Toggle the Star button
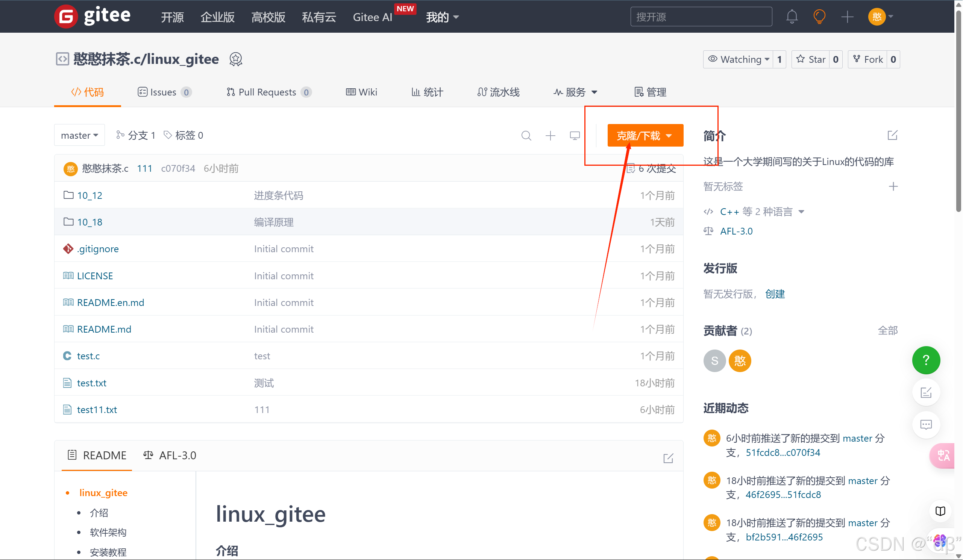This screenshot has width=963, height=560. tap(811, 59)
